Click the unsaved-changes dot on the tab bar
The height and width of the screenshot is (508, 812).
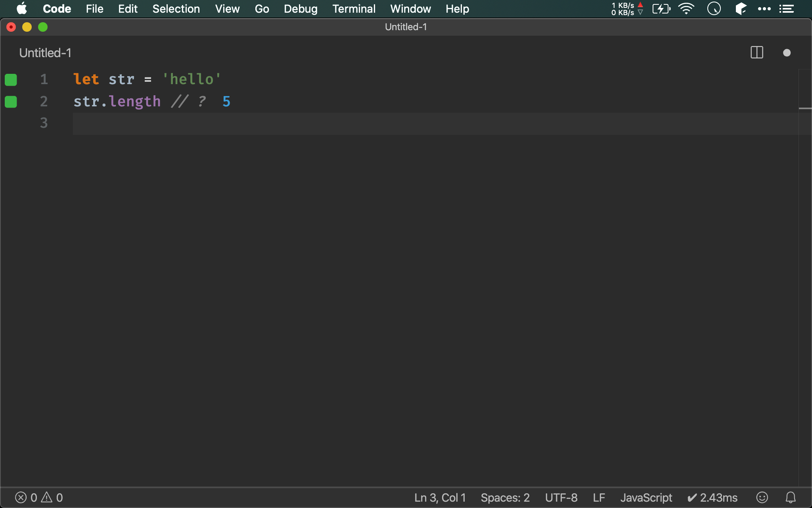[787, 53]
